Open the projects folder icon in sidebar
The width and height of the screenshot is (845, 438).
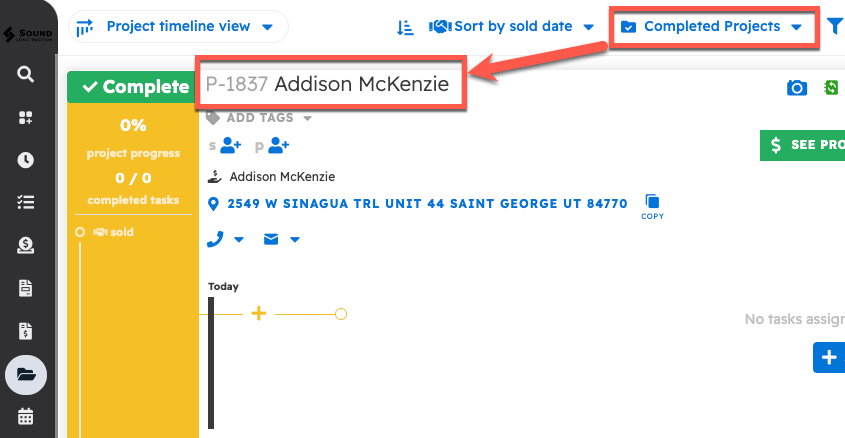[26, 375]
